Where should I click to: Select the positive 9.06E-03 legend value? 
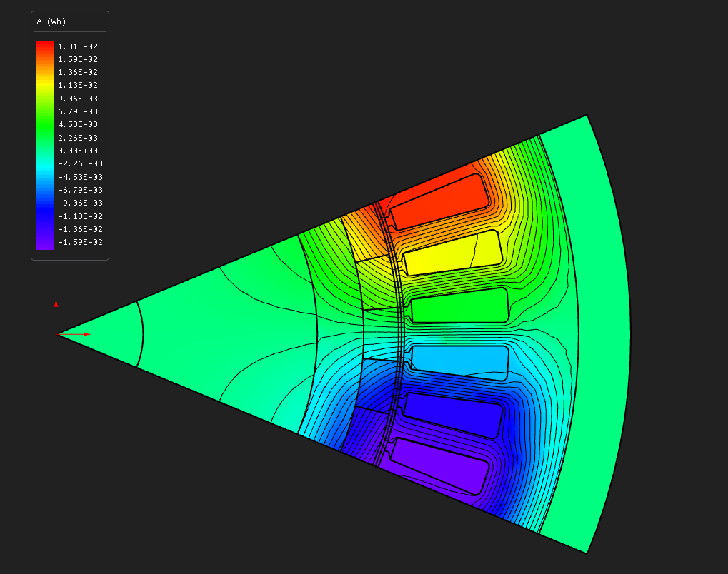point(78,99)
